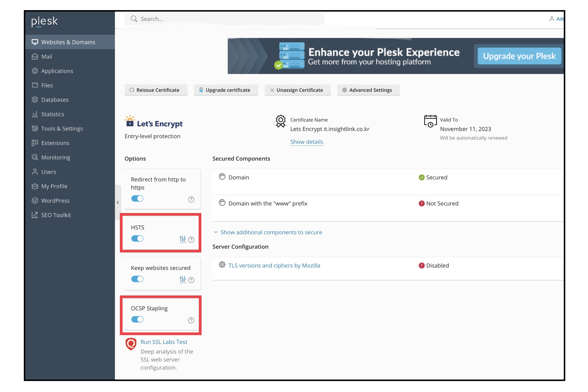
Task: Click the Reissue Certificate button
Action: [x=156, y=90]
